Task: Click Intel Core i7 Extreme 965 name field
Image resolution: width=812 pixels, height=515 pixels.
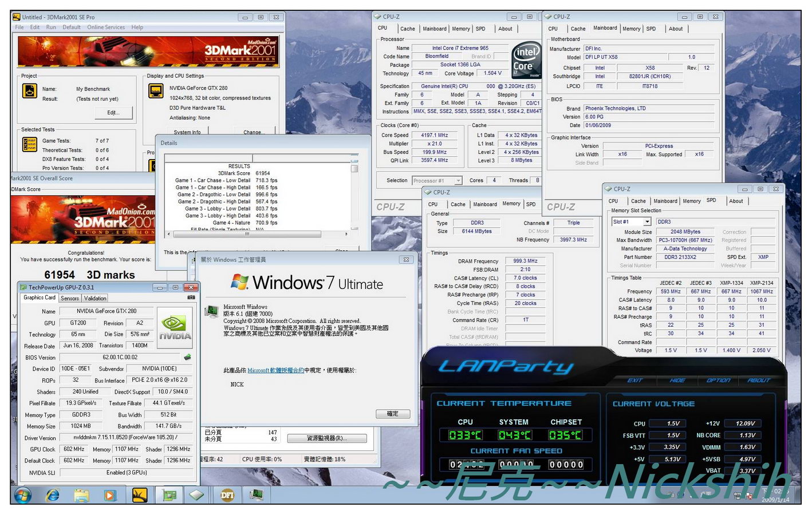Action: click(x=460, y=48)
